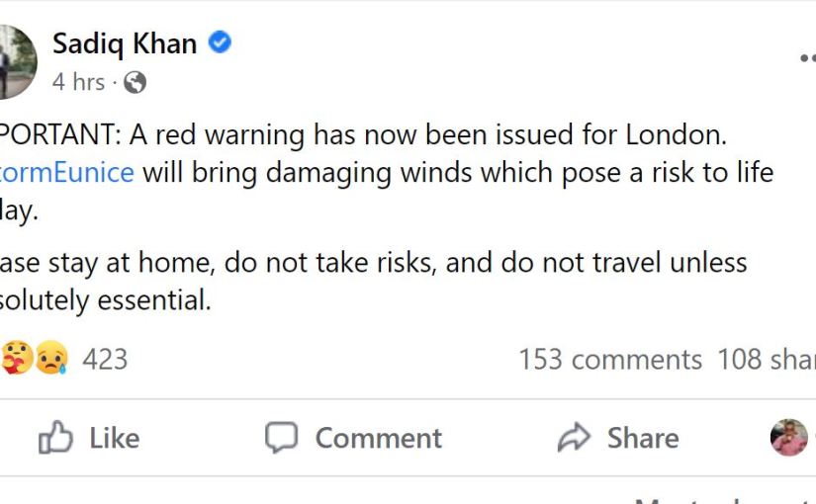
Task: Click the globe Public audience icon
Action: click(136, 83)
